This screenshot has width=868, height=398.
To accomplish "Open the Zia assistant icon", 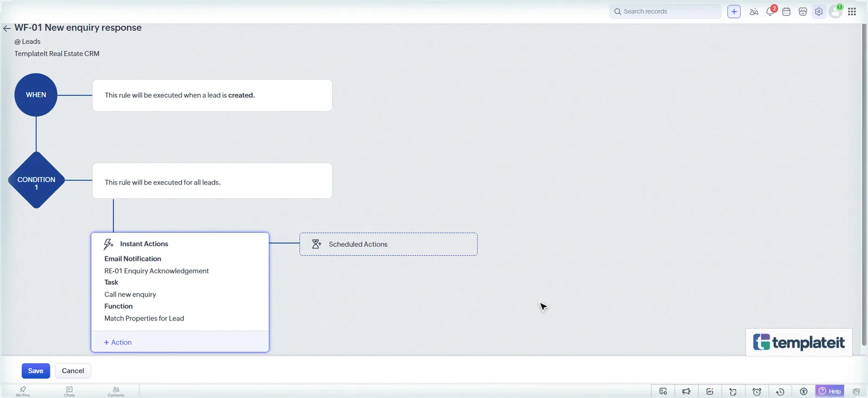I will [x=754, y=11].
